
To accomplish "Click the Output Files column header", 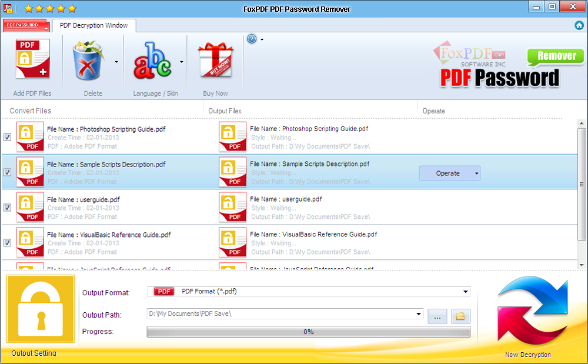I will tap(225, 111).
